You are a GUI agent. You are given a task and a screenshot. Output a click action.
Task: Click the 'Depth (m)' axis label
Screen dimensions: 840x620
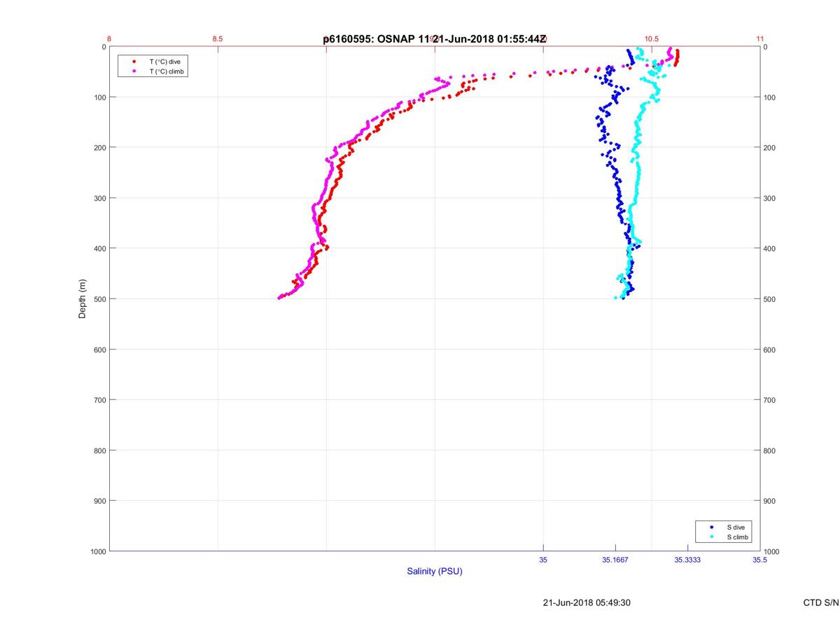[x=83, y=298]
